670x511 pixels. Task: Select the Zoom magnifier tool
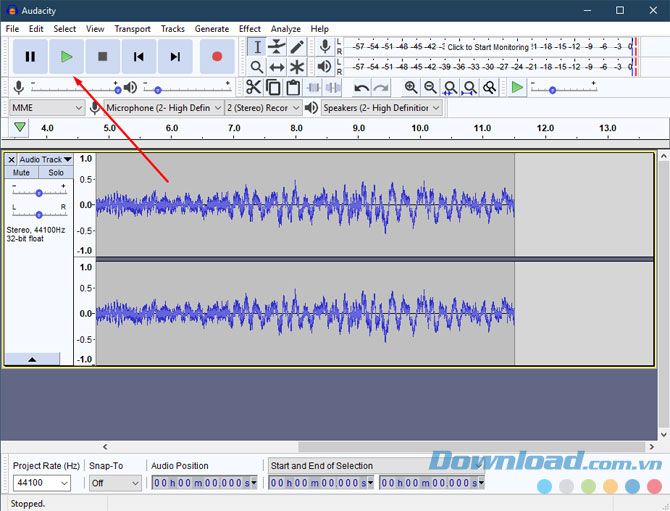coord(257,67)
